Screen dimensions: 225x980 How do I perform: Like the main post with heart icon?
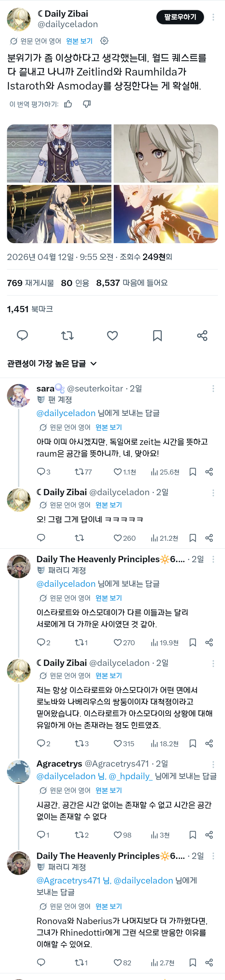tap(112, 335)
